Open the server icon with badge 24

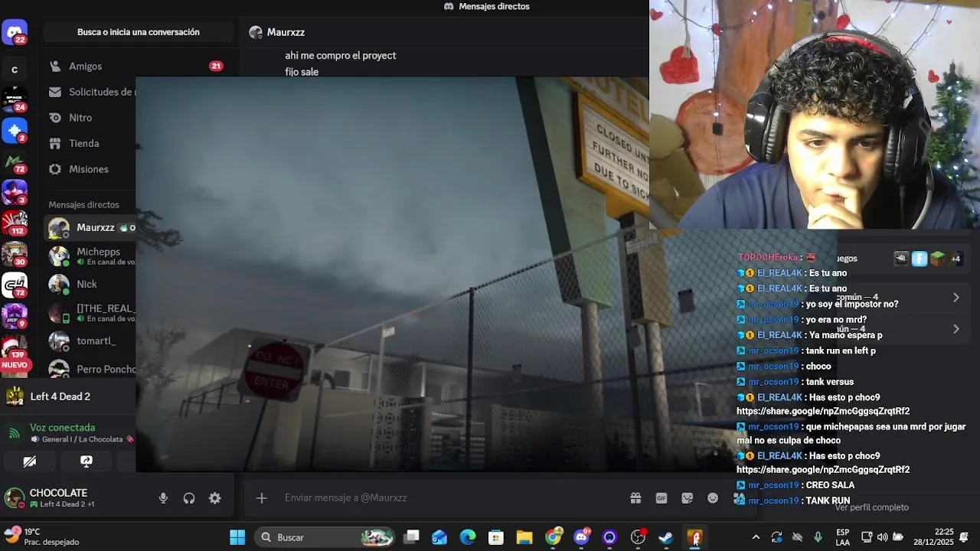(15, 99)
